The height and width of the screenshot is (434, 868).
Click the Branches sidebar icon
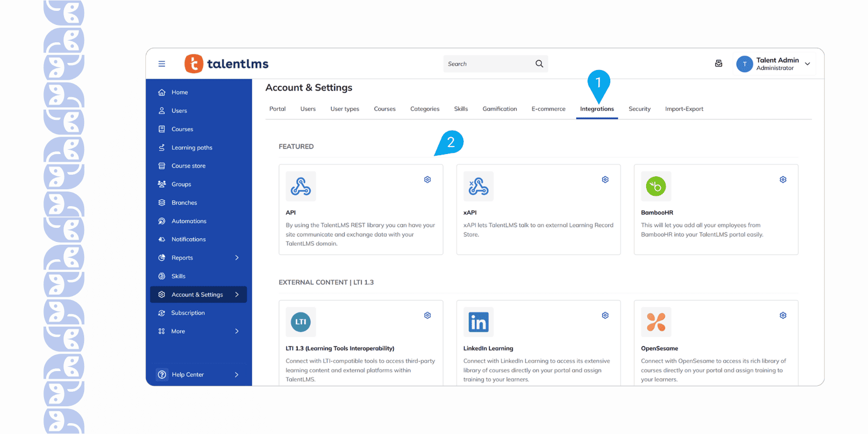[x=162, y=203]
